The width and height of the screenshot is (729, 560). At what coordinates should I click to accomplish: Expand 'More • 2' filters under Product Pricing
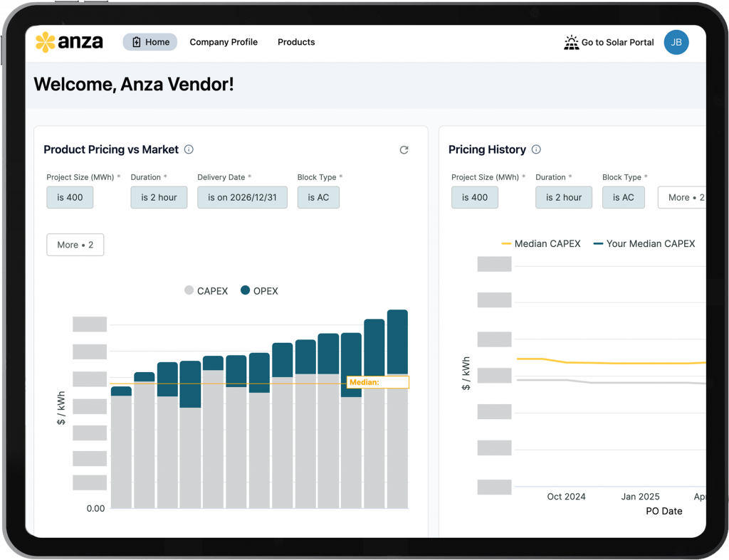[75, 245]
